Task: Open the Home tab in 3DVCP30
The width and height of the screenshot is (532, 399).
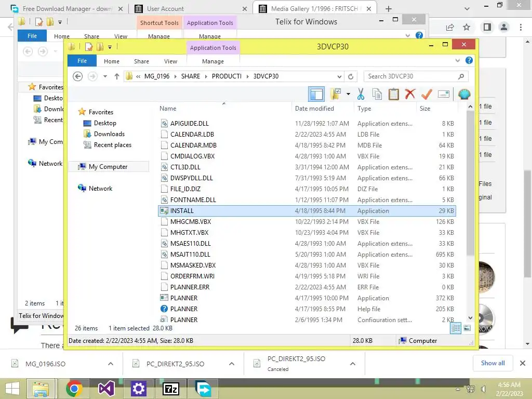Action: pyautogui.click(x=112, y=61)
